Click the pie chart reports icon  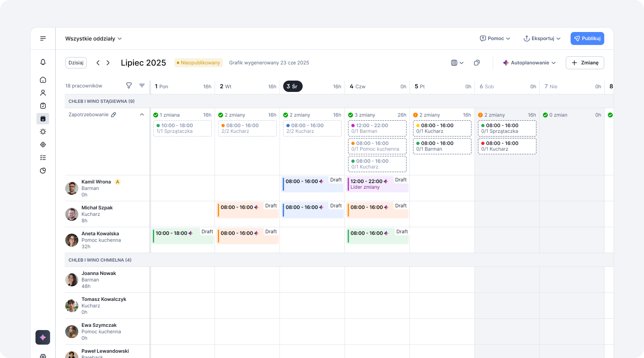43,170
